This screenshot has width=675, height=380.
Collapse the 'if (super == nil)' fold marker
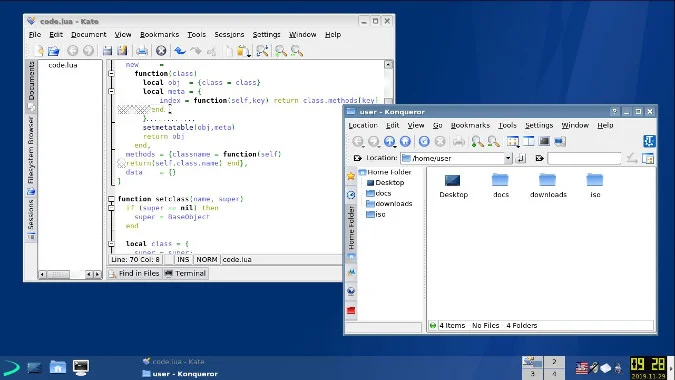111,208
